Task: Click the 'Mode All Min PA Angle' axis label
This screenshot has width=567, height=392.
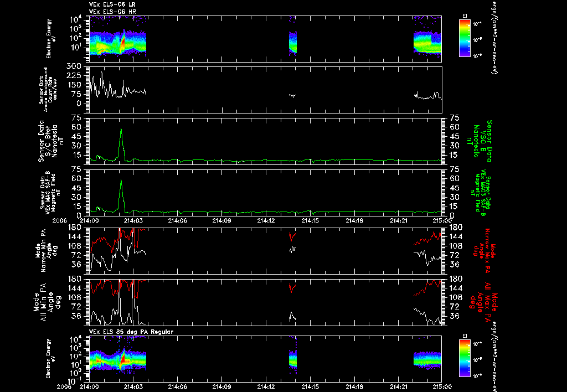Action: pyautogui.click(x=47, y=302)
